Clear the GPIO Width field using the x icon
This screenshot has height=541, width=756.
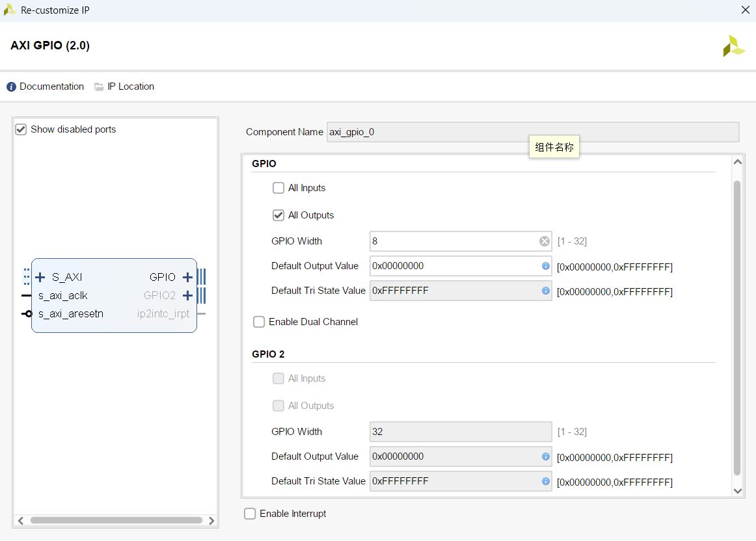click(x=544, y=241)
